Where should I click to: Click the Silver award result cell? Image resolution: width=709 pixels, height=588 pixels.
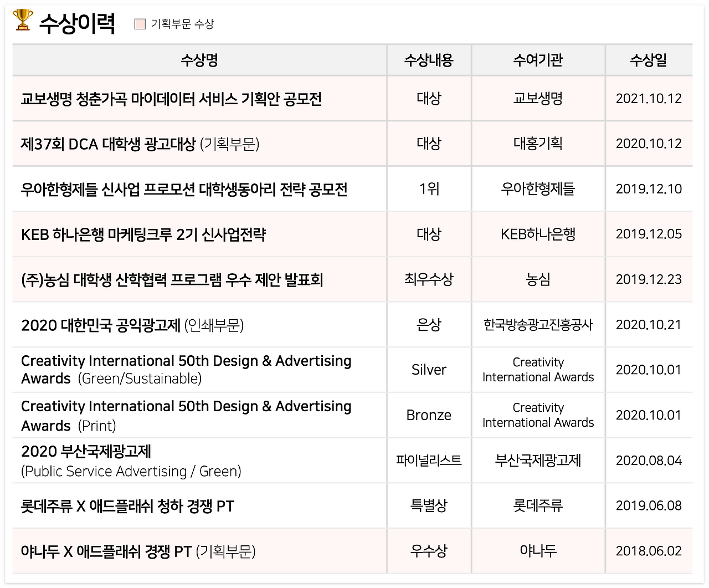click(429, 370)
